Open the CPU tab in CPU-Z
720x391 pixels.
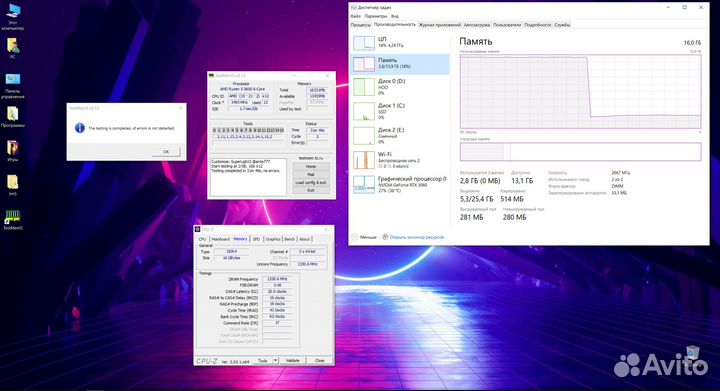click(202, 239)
